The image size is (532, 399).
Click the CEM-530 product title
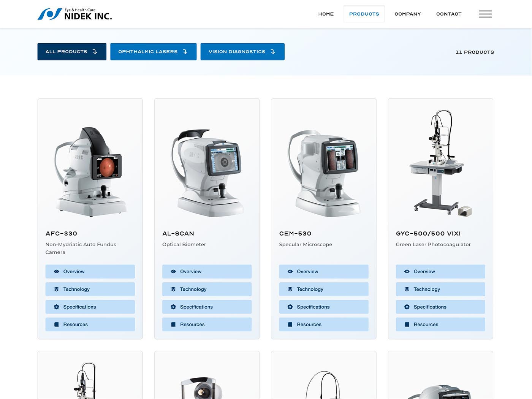[295, 233]
